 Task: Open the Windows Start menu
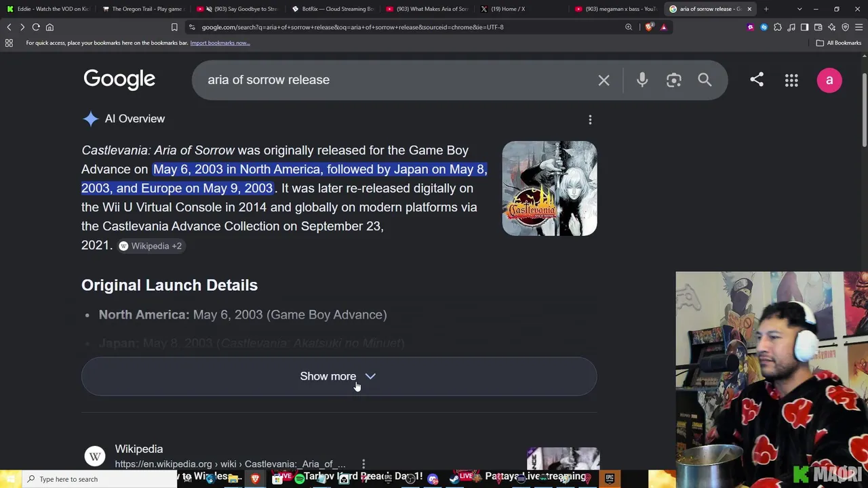click(x=9, y=479)
